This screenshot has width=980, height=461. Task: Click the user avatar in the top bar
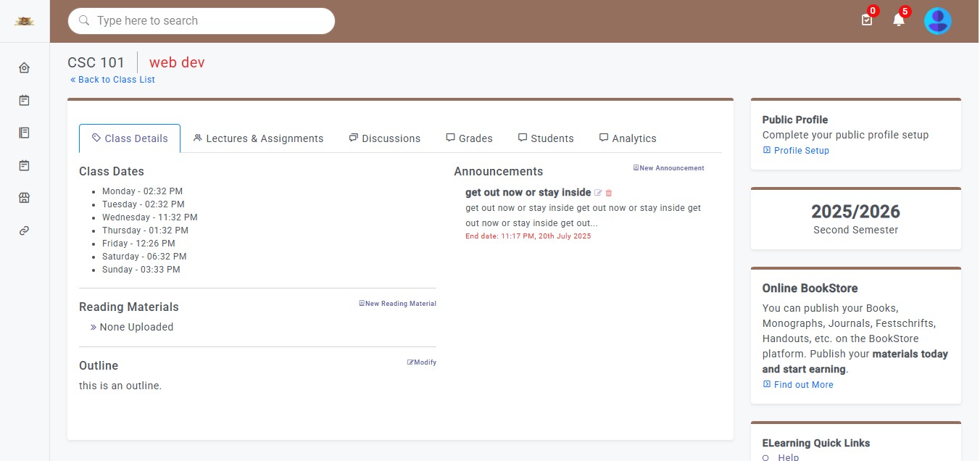point(937,21)
